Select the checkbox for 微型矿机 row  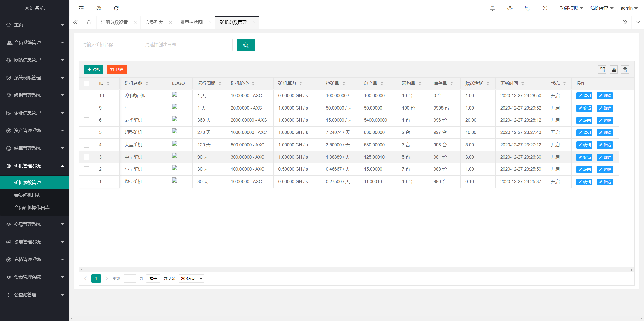coord(87,182)
